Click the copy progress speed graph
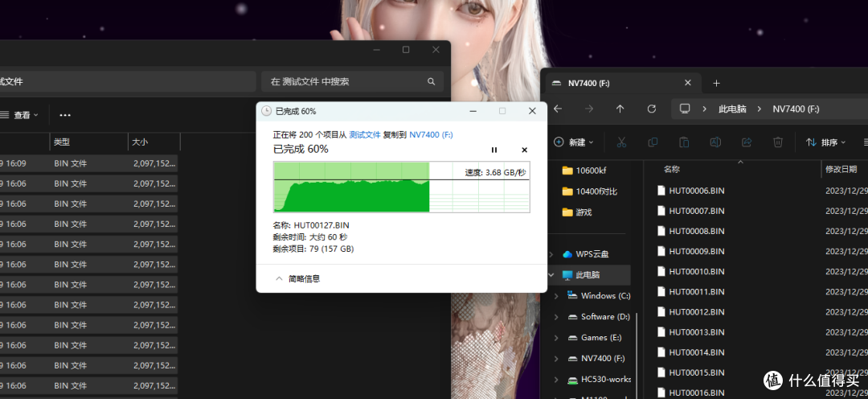The image size is (868, 399). pyautogui.click(x=401, y=187)
